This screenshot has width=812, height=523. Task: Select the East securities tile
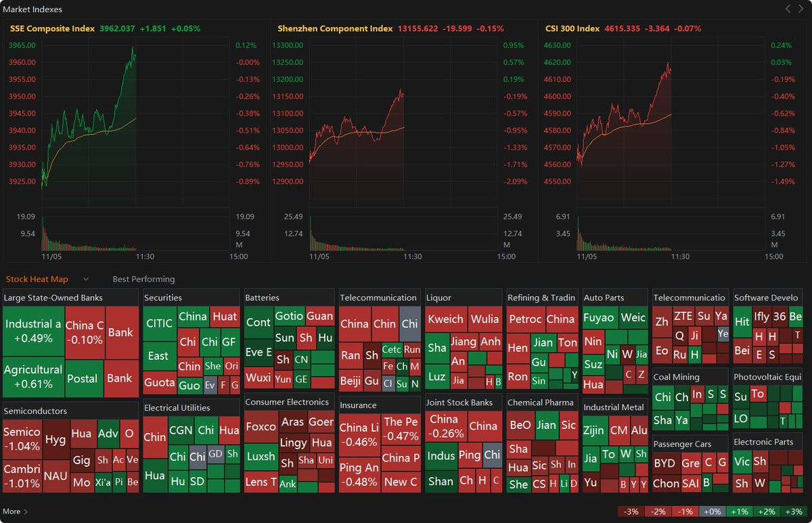(158, 356)
